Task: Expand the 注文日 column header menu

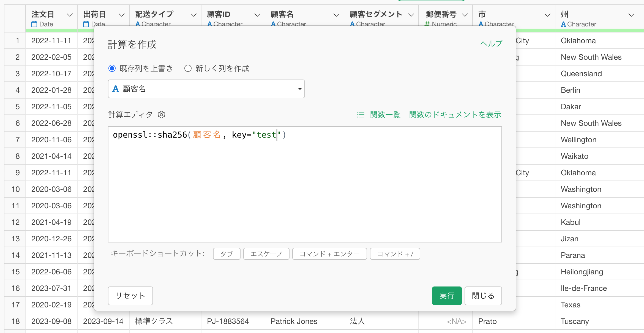Action: click(70, 15)
